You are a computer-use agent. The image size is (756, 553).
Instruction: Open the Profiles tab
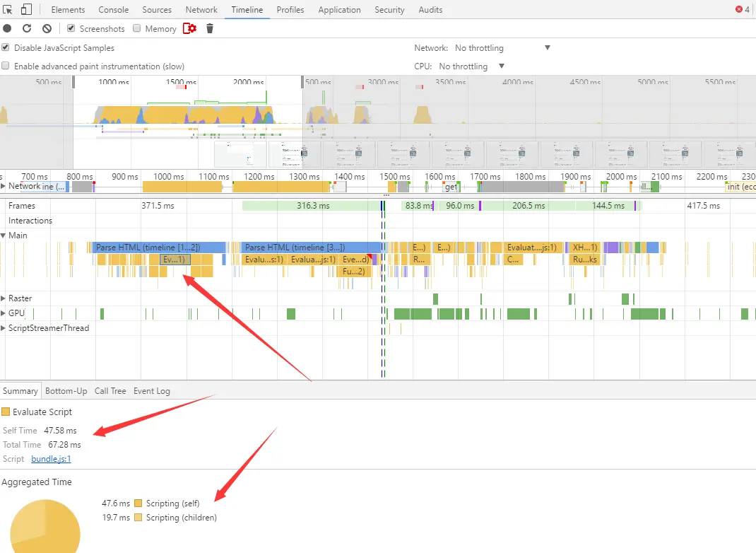[x=290, y=10]
